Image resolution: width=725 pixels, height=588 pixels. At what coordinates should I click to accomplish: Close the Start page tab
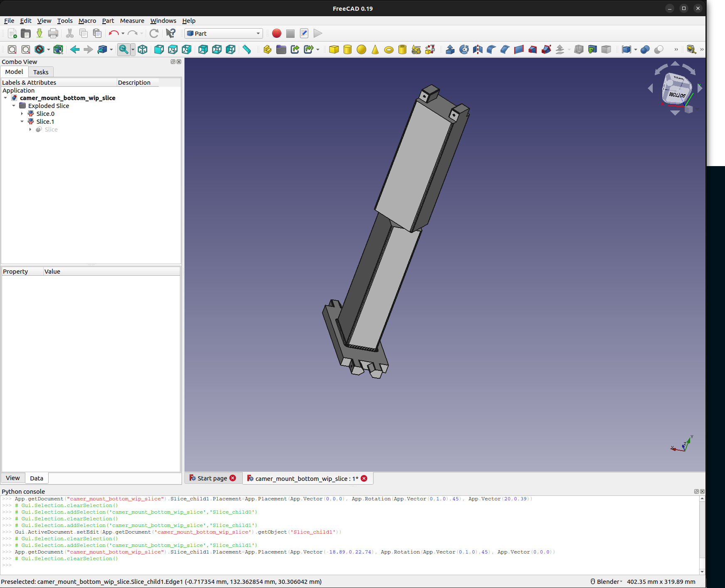[233, 478]
